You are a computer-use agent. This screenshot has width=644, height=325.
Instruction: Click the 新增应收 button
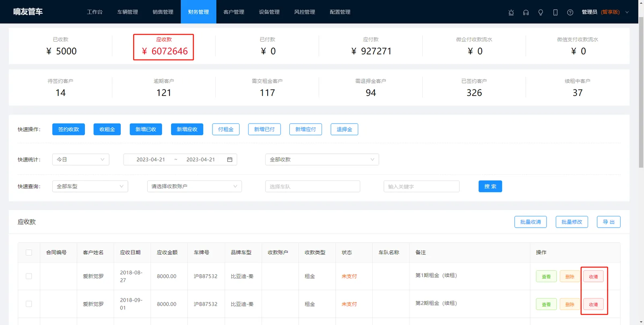coord(187,129)
